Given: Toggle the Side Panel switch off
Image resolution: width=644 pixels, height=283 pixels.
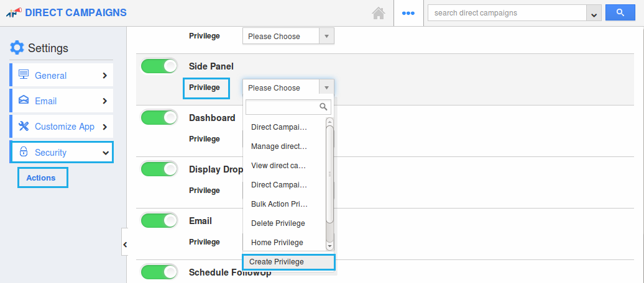Looking at the screenshot, I should pos(159,66).
